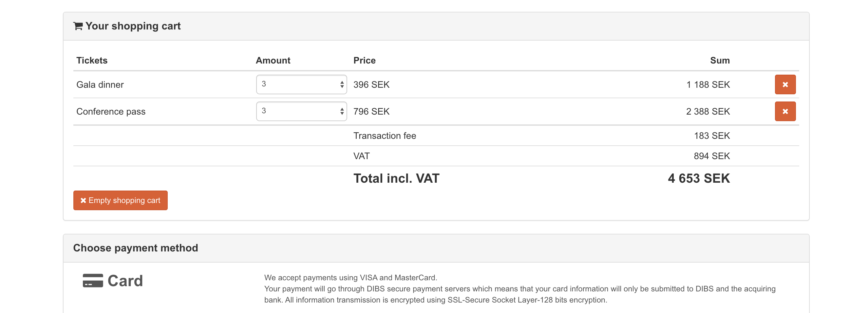Remove Gala dinner with its X button
Viewport: 868px width, 313px height.
[785, 84]
